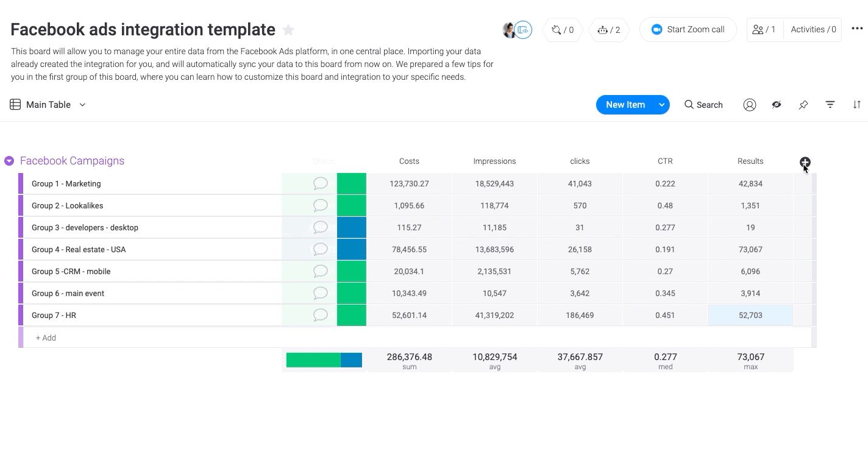Open integrations counter showing 0
This screenshot has width=868, height=474.
pyautogui.click(x=563, y=29)
